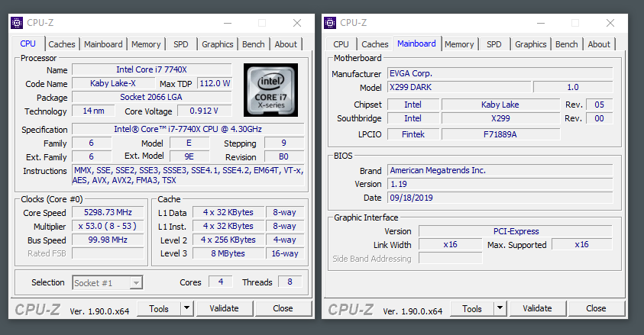
Task: Click LPCIO model F71889A
Action: pyautogui.click(x=500, y=134)
